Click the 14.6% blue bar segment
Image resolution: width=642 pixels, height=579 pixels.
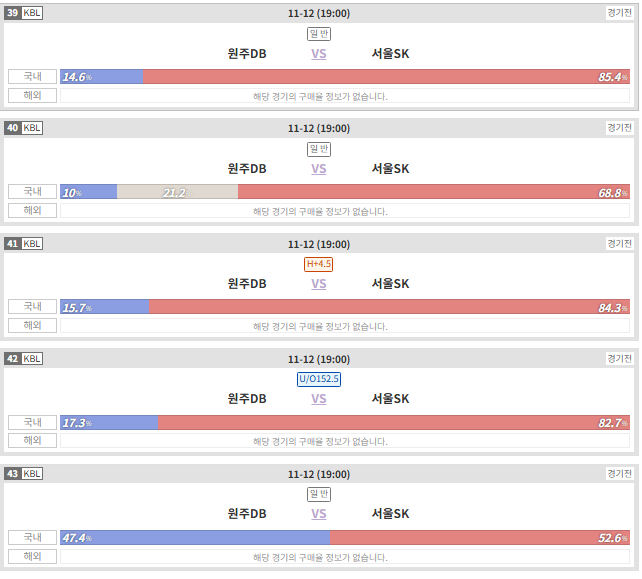pos(102,77)
